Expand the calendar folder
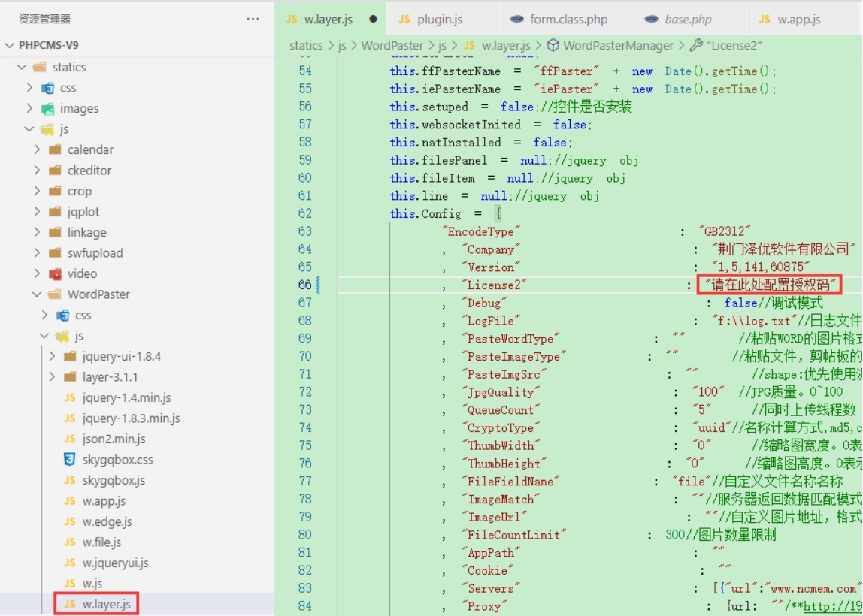 38,149
